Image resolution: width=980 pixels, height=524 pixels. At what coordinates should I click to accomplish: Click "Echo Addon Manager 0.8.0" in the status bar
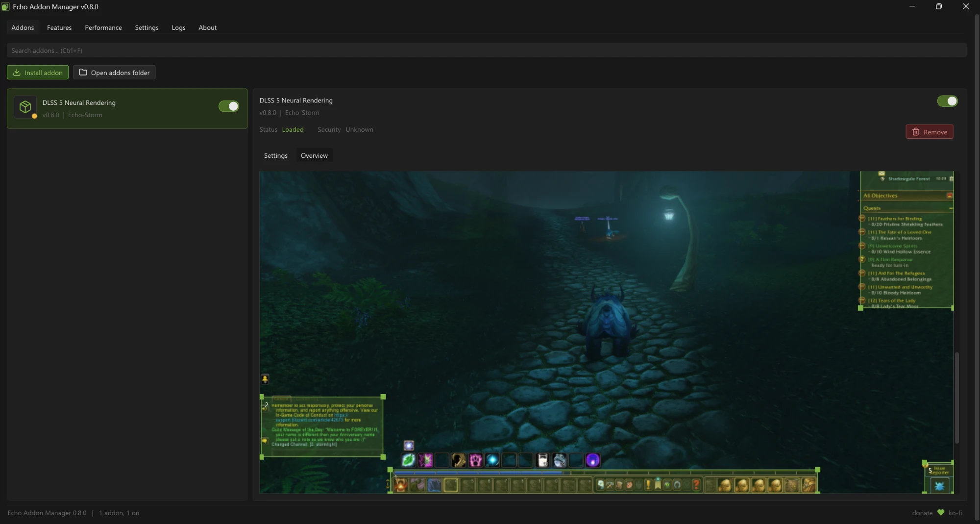coord(47,513)
